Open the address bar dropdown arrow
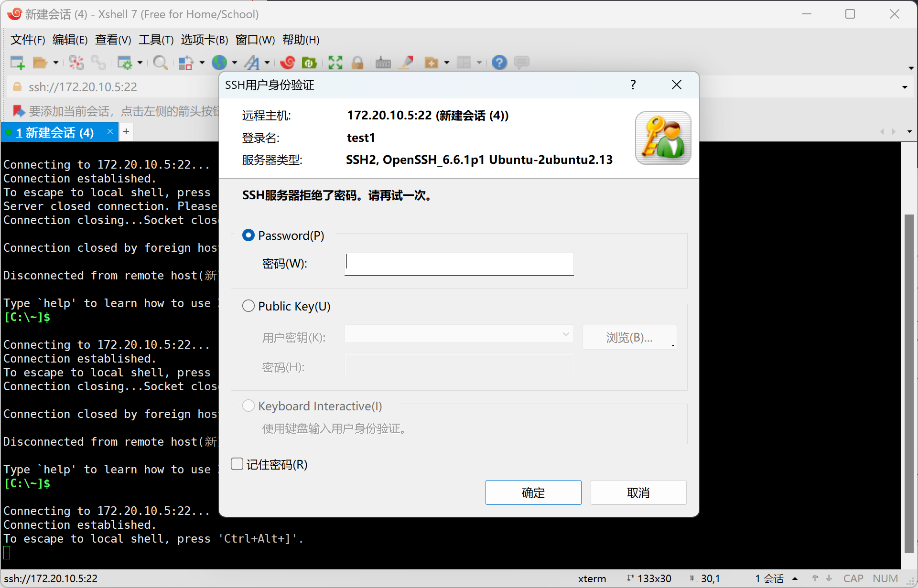 tap(905, 87)
